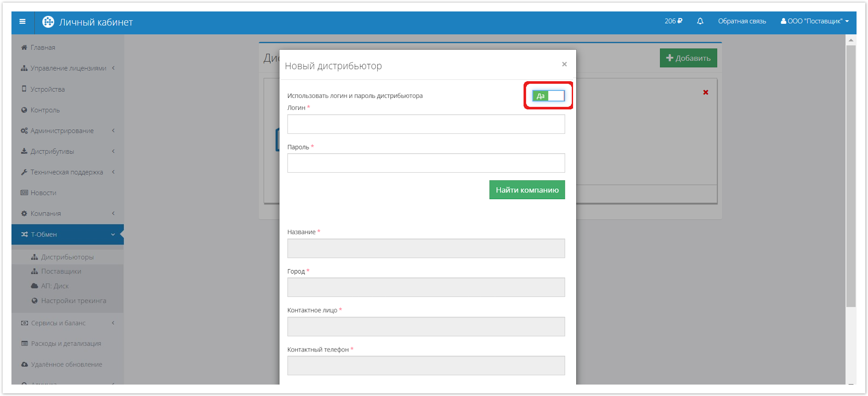Viewport: 868px width, 396px height.
Task: Click the red delete cross icon
Action: [706, 93]
